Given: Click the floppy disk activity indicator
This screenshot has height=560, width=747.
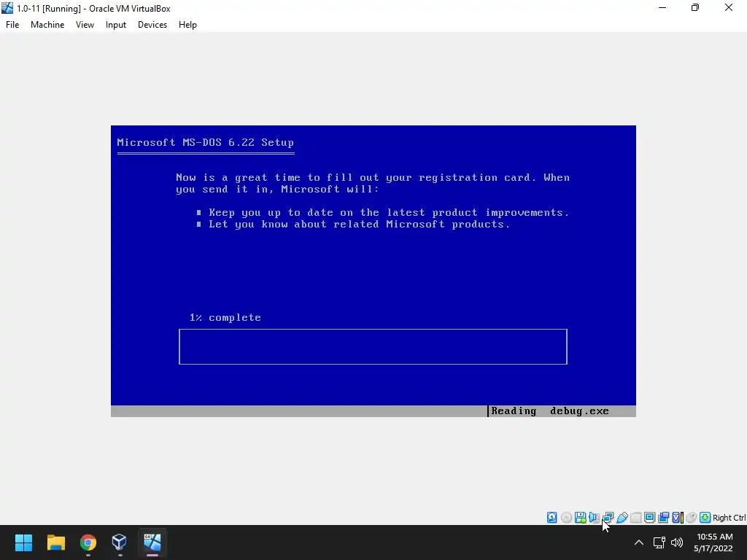Looking at the screenshot, I should click(x=580, y=518).
